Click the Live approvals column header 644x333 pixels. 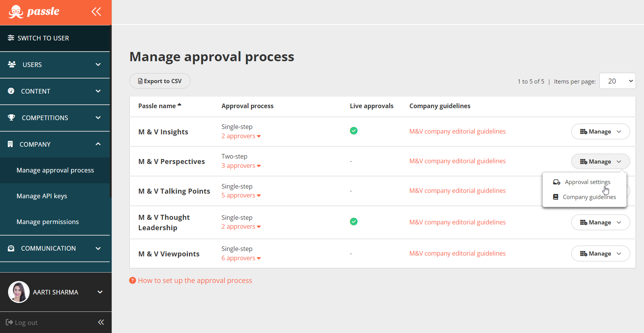[371, 106]
